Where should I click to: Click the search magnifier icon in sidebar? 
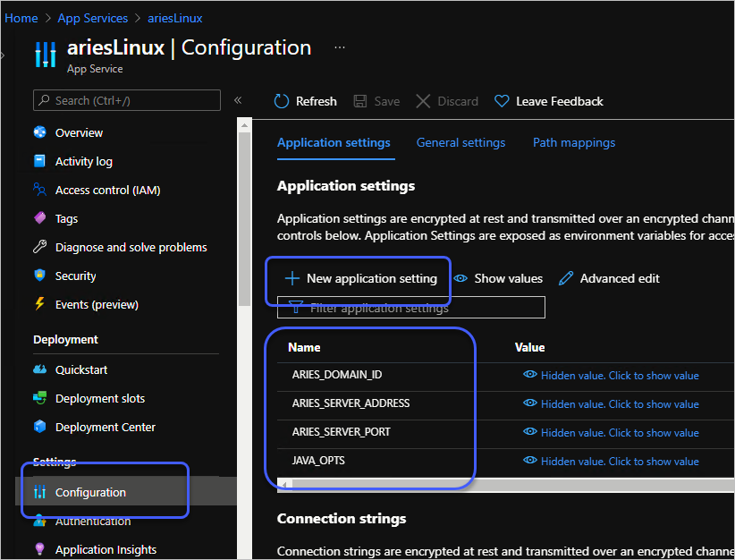point(44,100)
